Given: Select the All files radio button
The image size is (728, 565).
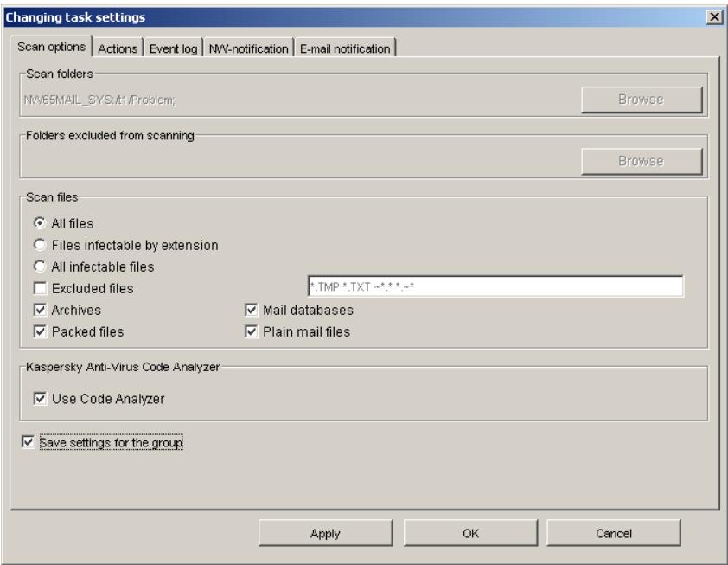Looking at the screenshot, I should (40, 223).
